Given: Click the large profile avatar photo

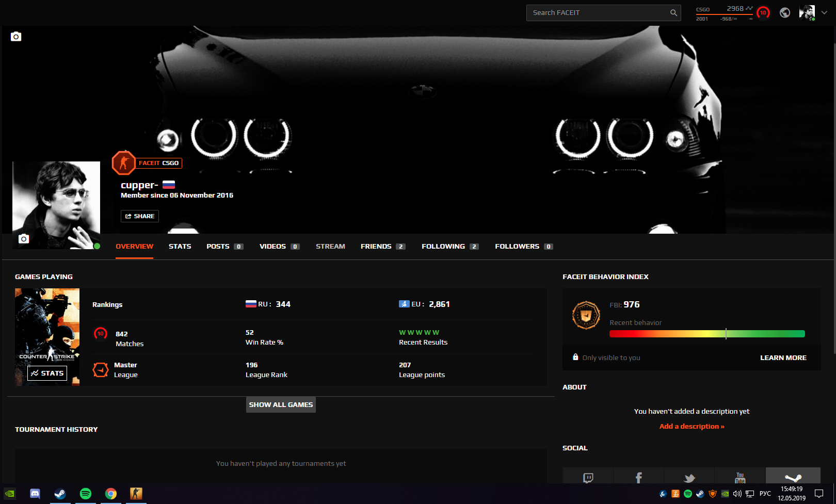Looking at the screenshot, I should pyautogui.click(x=56, y=205).
